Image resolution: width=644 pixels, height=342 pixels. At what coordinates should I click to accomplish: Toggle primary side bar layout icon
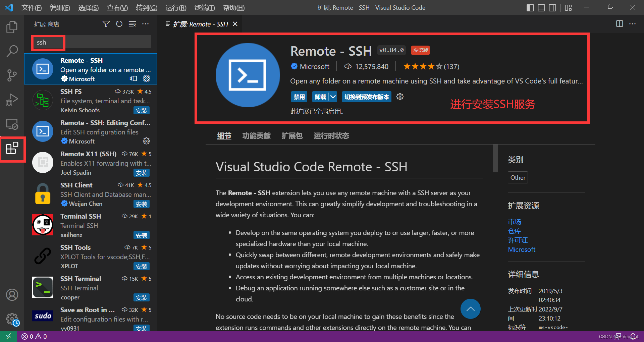(530, 7)
